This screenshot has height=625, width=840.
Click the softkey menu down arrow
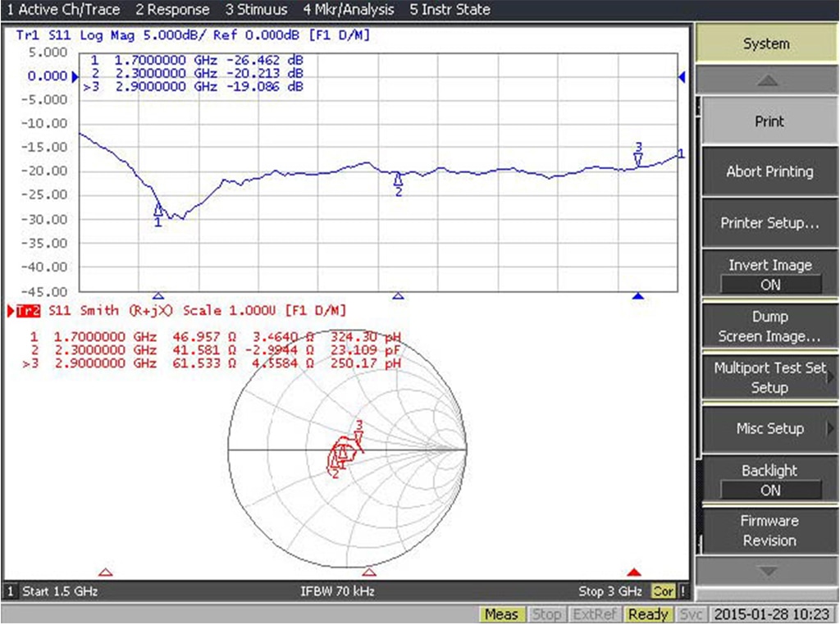pos(767,572)
